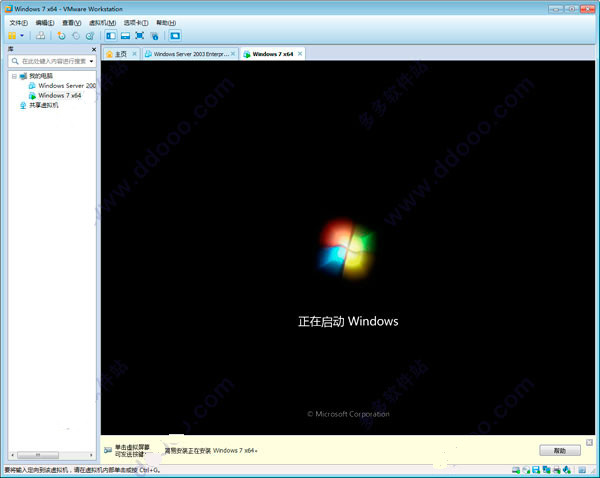
Task: Collapse the 我的电脑 tree node
Action: (x=14, y=76)
